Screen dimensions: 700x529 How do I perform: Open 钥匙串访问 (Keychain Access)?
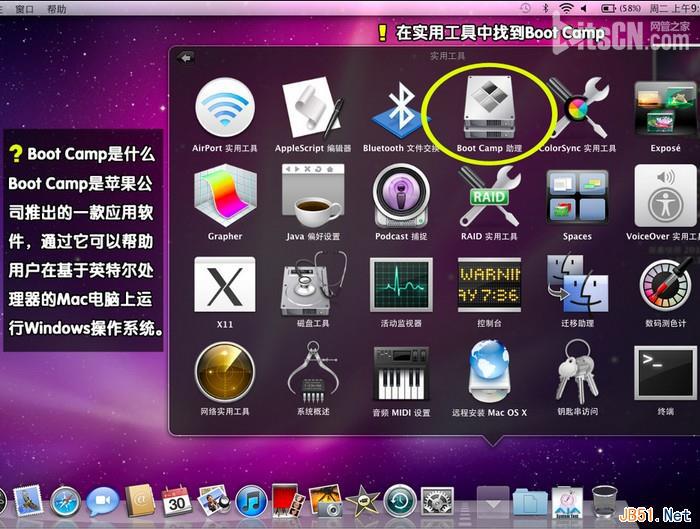pyautogui.click(x=577, y=372)
